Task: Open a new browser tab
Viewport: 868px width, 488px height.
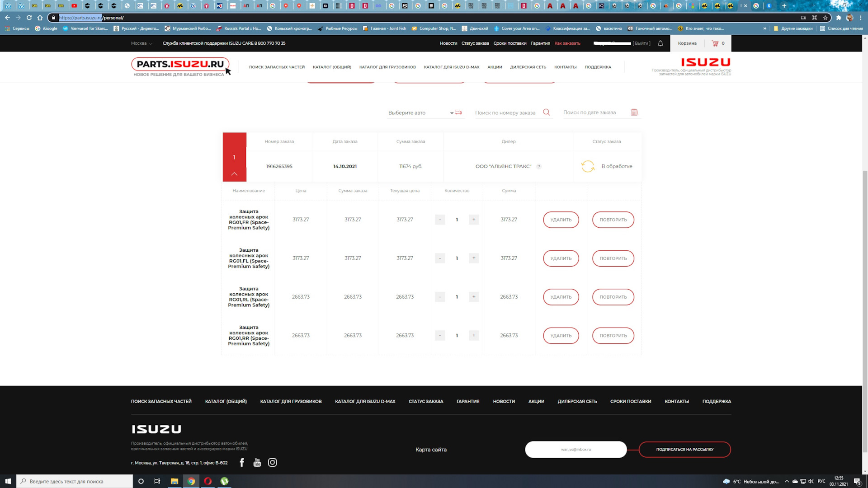Action: [x=784, y=6]
